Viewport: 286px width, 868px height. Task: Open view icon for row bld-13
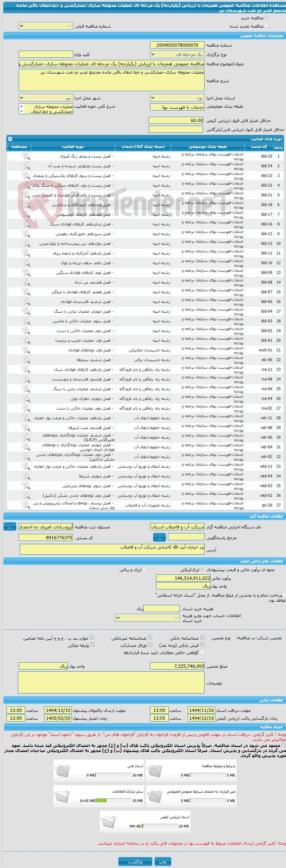[25, 234]
